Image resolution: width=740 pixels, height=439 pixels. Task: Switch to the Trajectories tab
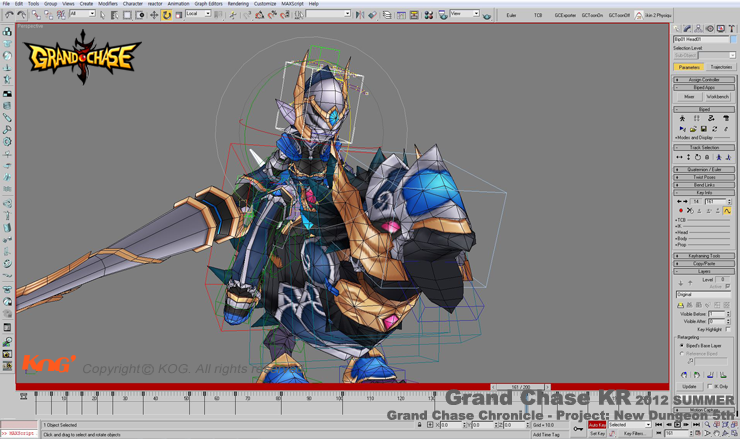(x=720, y=67)
